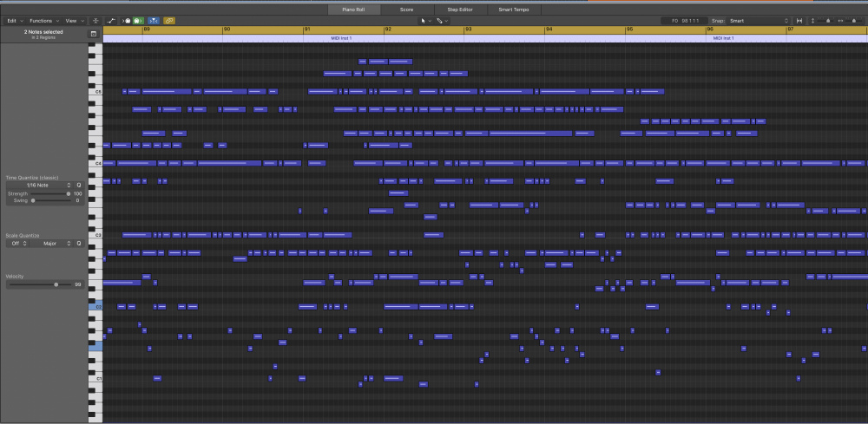Switch to the Score tab
Image resolution: width=868 pixels, height=424 pixels.
coord(406,9)
